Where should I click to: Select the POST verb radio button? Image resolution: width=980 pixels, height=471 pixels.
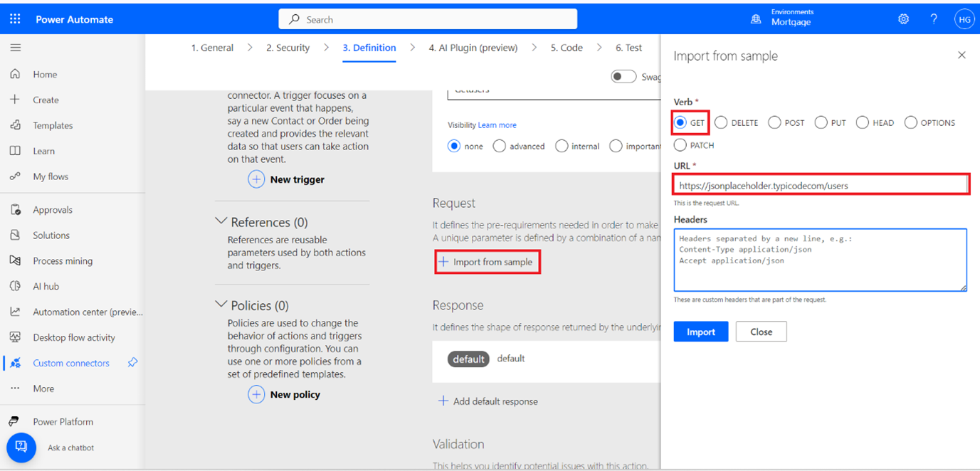(774, 123)
